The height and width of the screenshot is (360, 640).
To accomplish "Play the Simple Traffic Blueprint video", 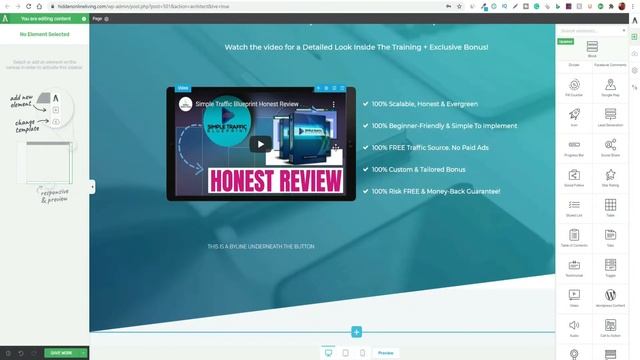I will pyautogui.click(x=261, y=144).
